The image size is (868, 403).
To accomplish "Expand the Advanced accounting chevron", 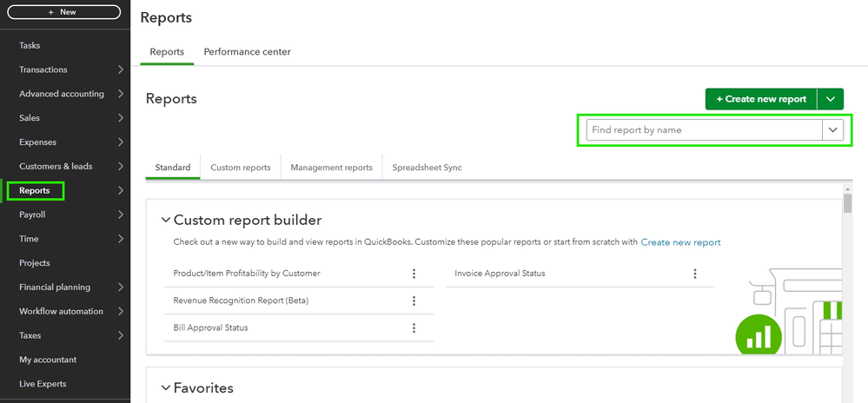I will pos(121,94).
